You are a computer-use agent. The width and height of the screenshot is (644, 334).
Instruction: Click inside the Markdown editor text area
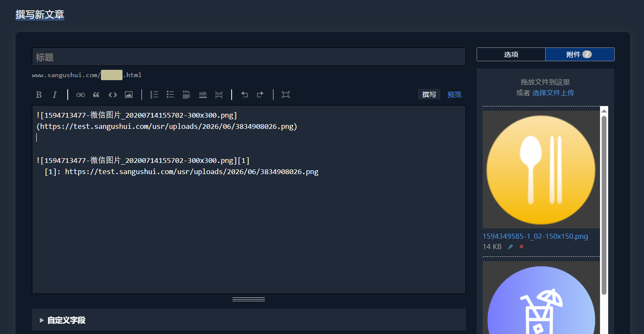[x=249, y=200]
